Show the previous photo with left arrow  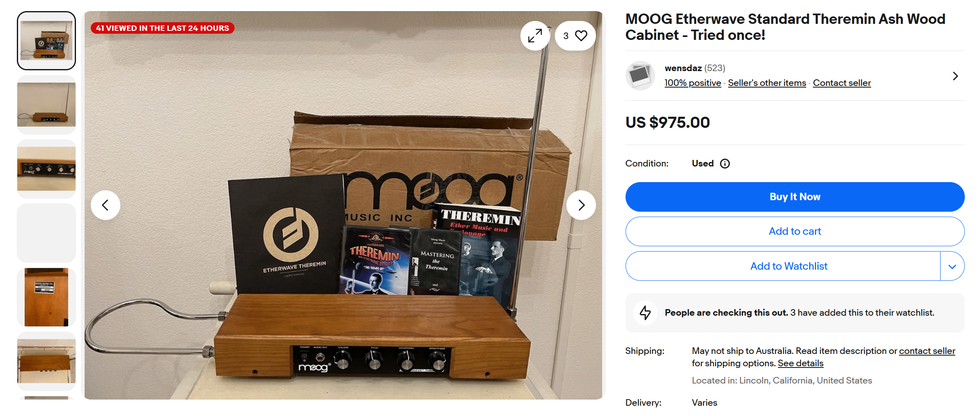tap(106, 205)
